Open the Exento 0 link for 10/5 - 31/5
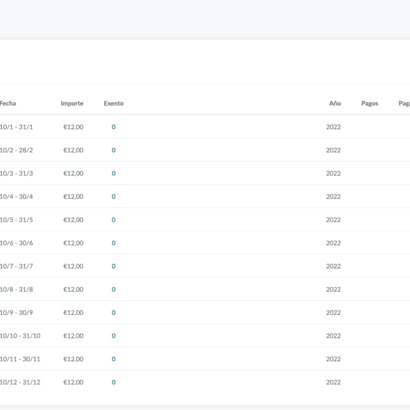The image size is (410, 410). coord(114,220)
